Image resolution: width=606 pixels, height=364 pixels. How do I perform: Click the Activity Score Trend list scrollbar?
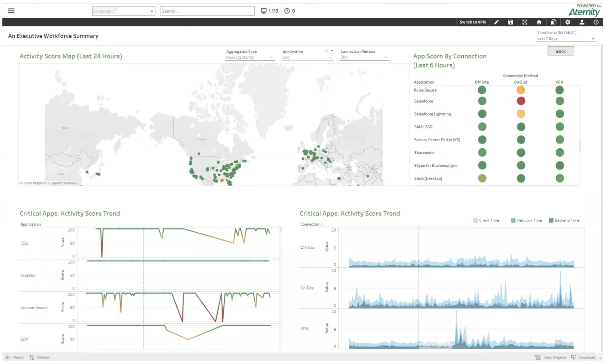(281, 230)
